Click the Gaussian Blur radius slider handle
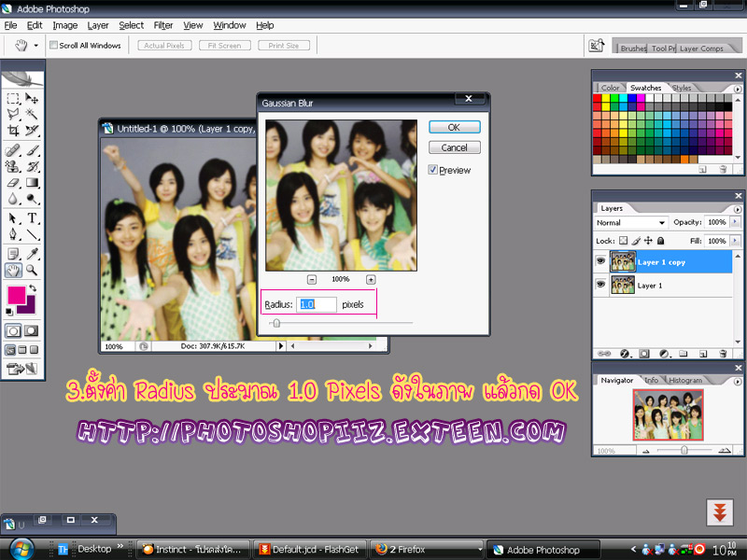 click(x=276, y=323)
